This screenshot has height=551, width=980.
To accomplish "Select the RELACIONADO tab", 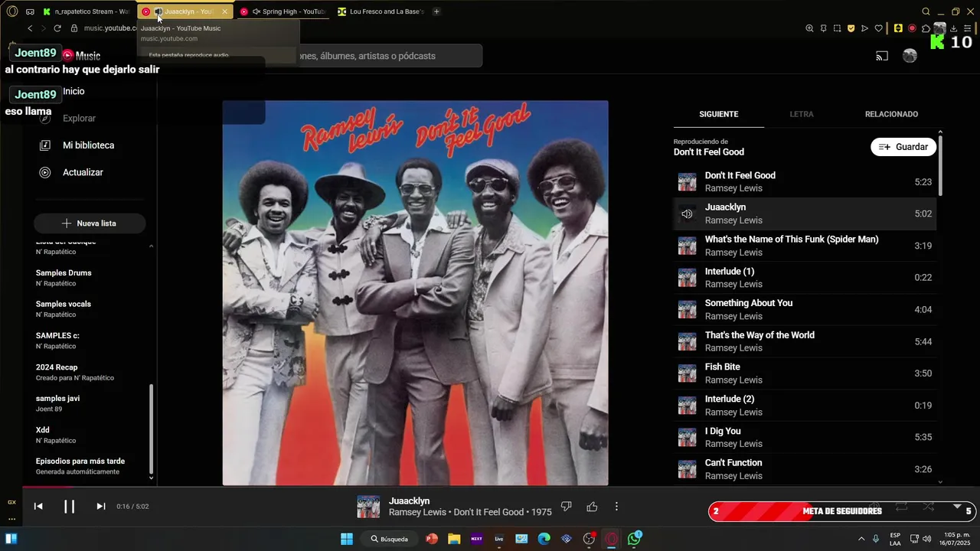I will [x=891, y=114].
